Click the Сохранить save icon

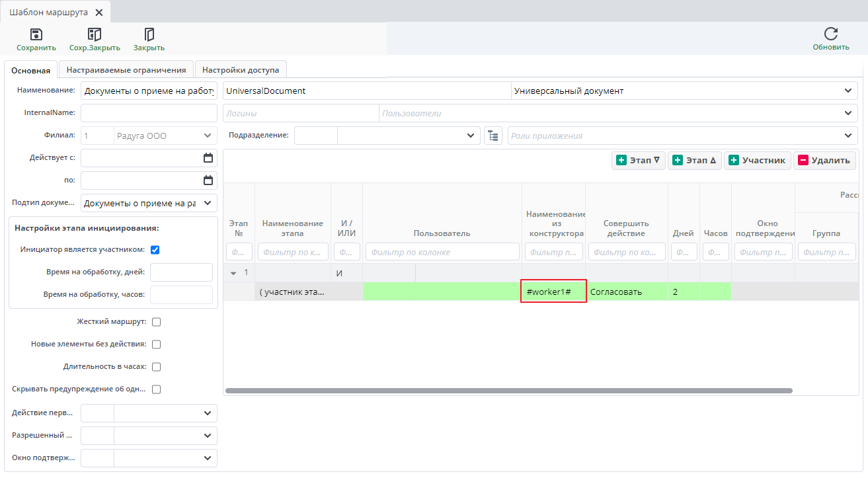coord(36,35)
